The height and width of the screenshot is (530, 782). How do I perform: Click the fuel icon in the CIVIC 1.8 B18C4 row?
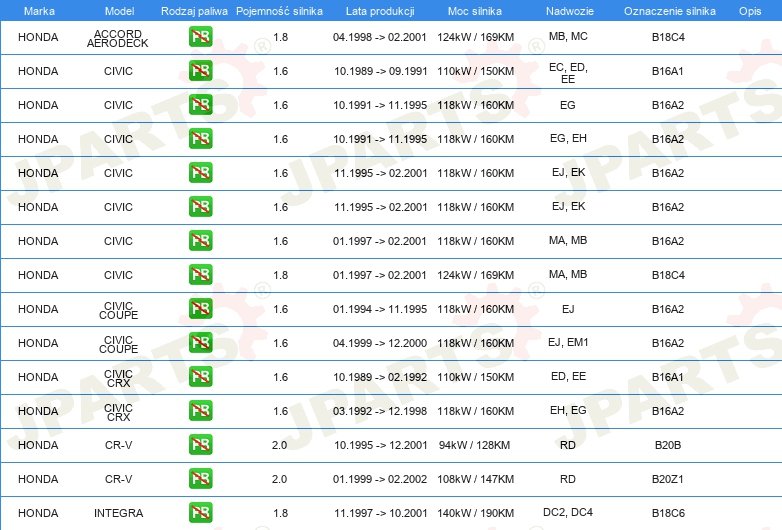coord(200,275)
